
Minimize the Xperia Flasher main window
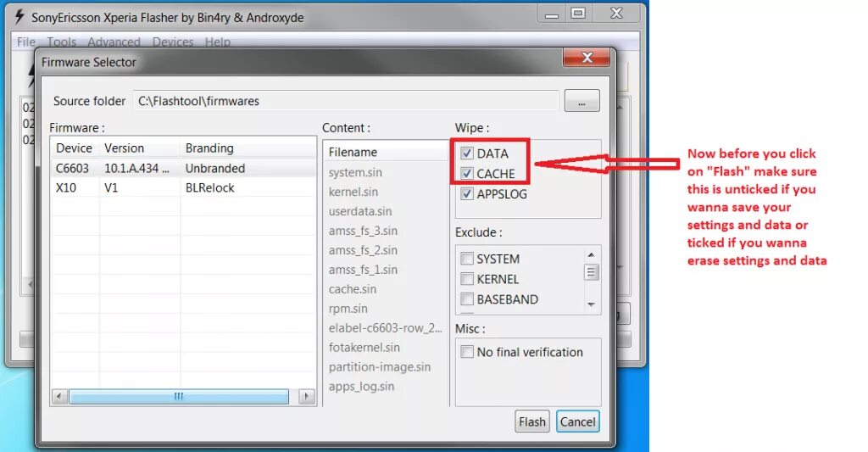pos(552,14)
